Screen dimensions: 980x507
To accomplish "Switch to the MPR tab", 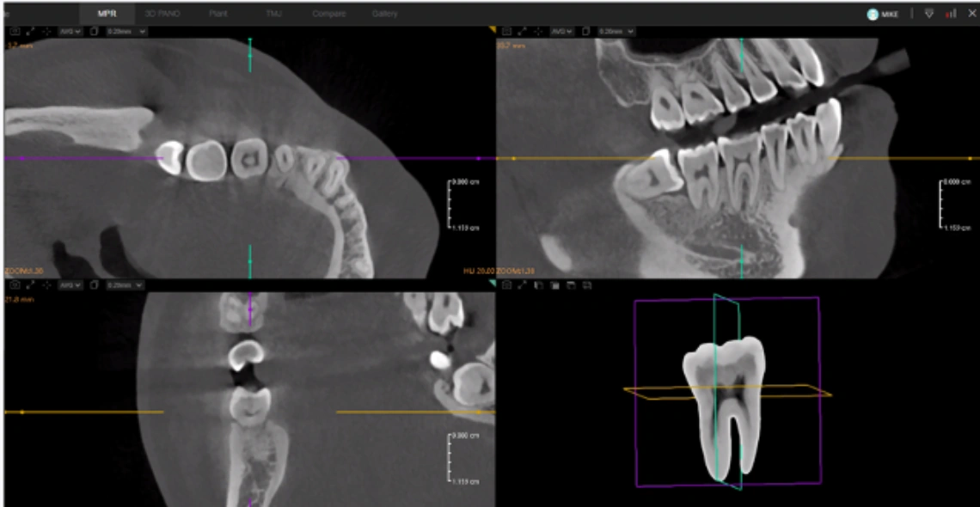I will tap(107, 13).
